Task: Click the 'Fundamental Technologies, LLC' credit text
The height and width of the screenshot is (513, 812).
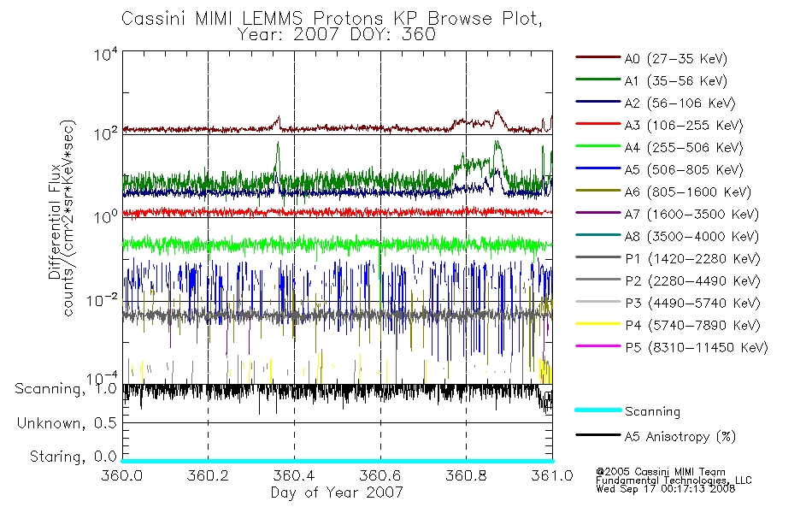Action: (x=674, y=481)
